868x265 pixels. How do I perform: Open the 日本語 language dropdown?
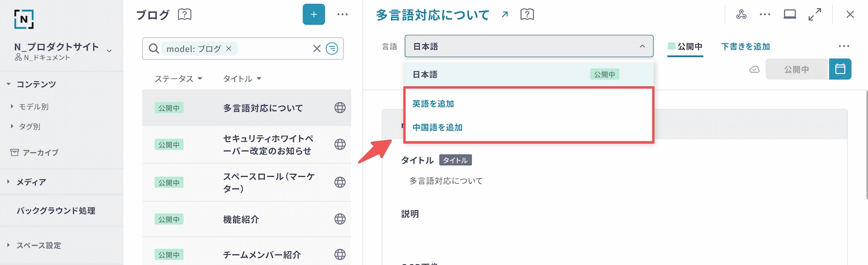[529, 47]
